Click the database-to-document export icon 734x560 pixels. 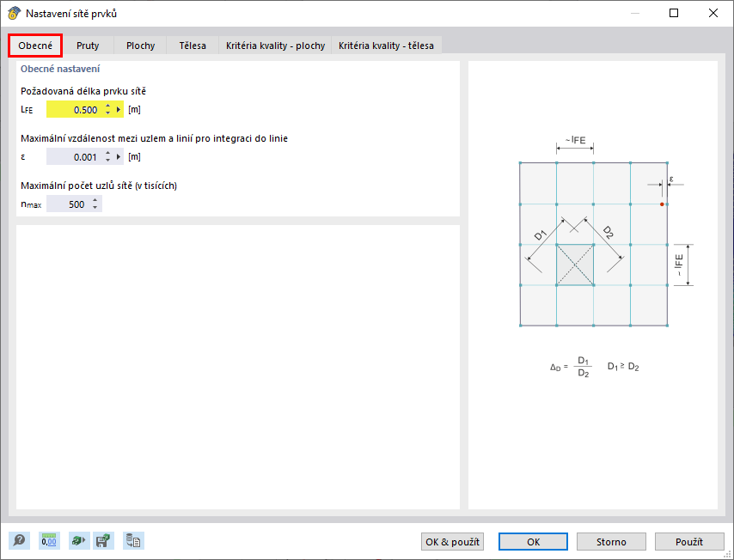tap(133, 541)
